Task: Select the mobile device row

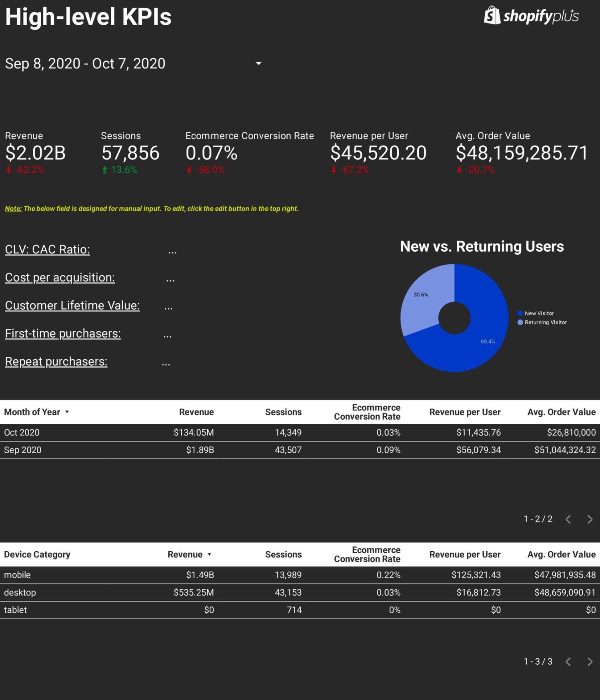Action: coord(300,575)
